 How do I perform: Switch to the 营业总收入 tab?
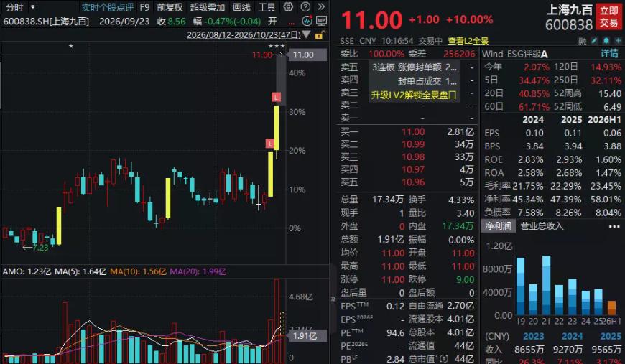click(542, 226)
